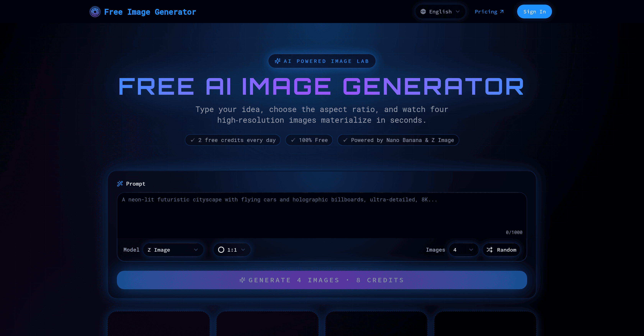Click the Powered by Nano Banana & Z Image badge
This screenshot has width=644, height=336.
click(398, 140)
